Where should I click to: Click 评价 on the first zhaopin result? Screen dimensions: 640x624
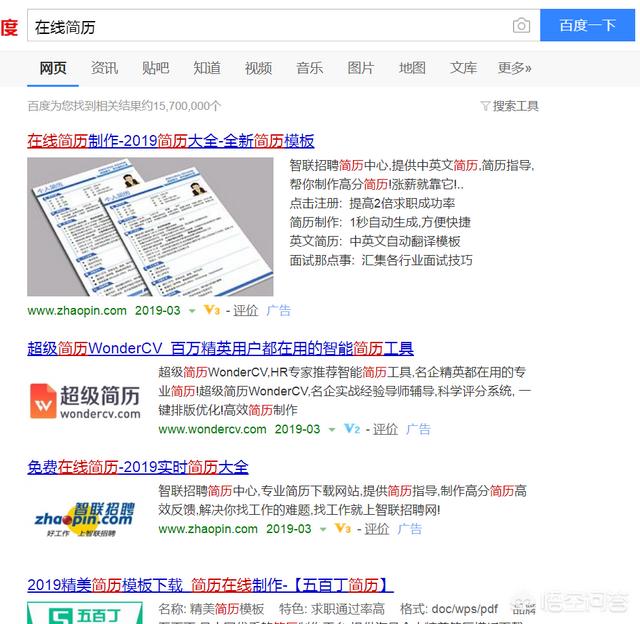click(245, 311)
